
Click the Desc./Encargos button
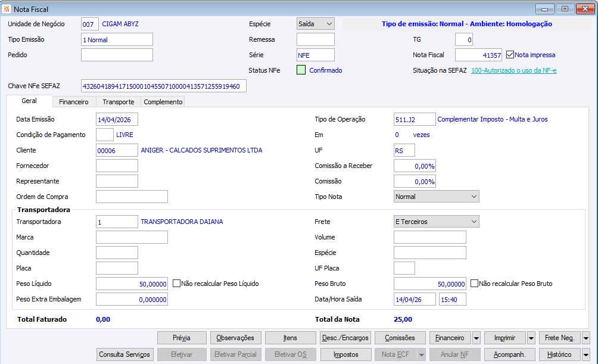[x=345, y=338]
